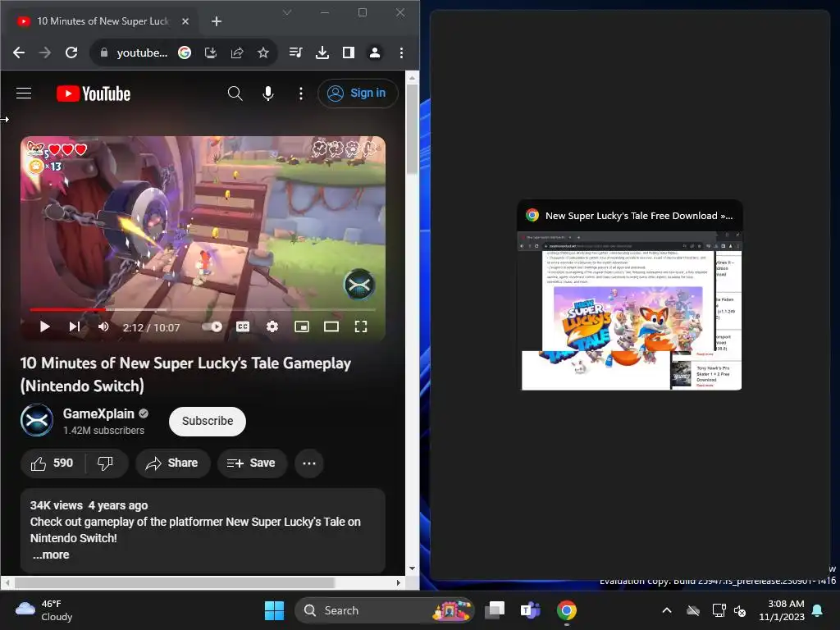Open the GameXplain channel name link

pos(98,413)
